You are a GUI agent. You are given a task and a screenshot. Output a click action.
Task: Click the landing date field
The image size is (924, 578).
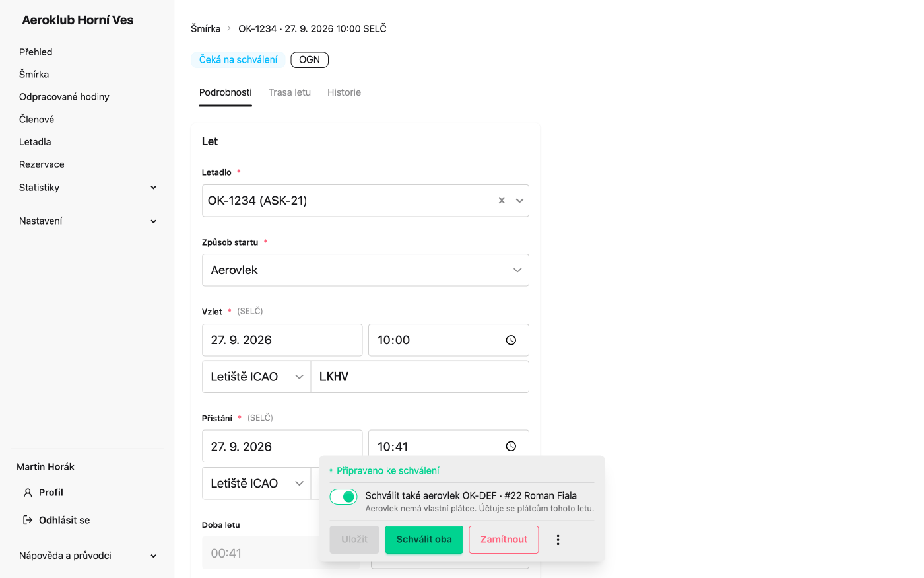[282, 446]
